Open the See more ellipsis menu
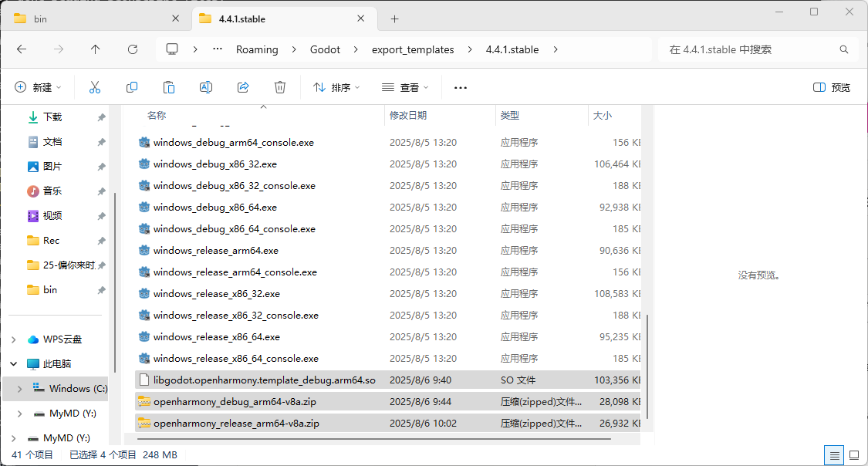Screen dimensions: 868x466 coord(461,87)
